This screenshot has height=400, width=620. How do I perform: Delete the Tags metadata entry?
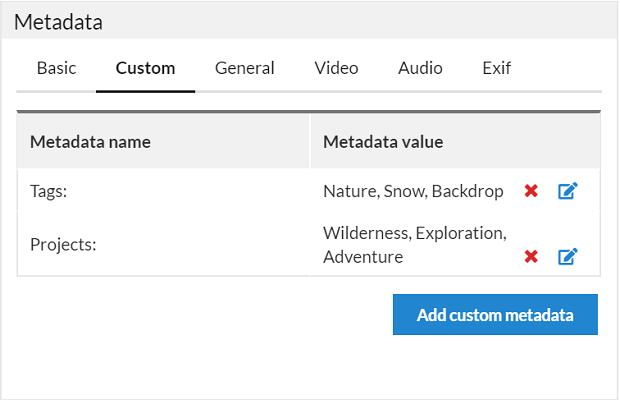531,191
